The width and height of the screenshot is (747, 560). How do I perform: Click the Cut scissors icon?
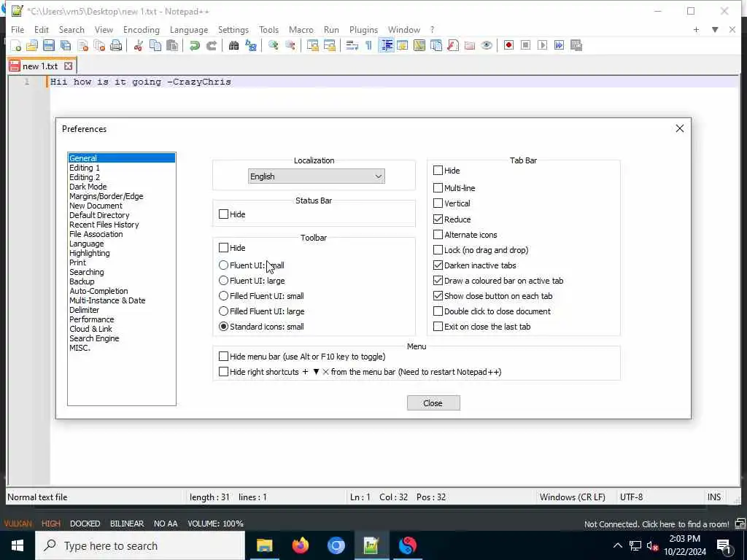[138, 45]
